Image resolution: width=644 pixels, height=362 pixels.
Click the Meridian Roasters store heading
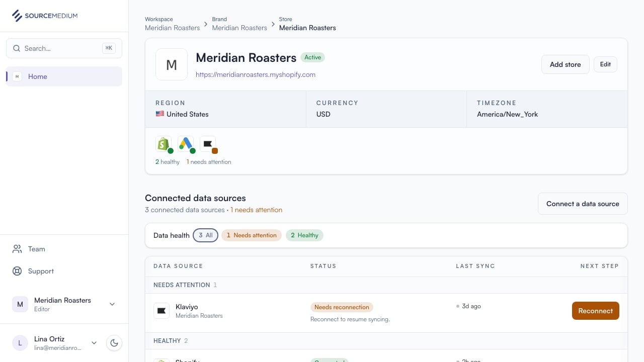246,58
